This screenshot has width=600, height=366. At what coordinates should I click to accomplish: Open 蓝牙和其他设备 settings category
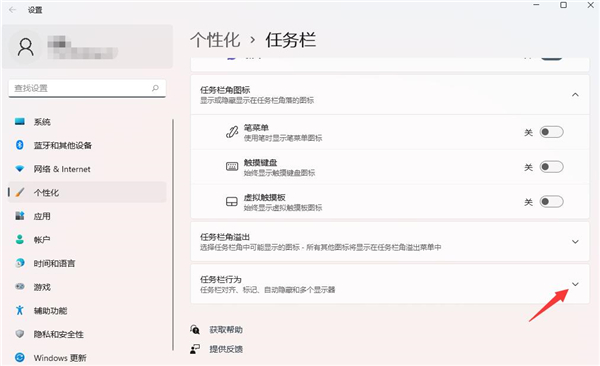tap(87, 145)
